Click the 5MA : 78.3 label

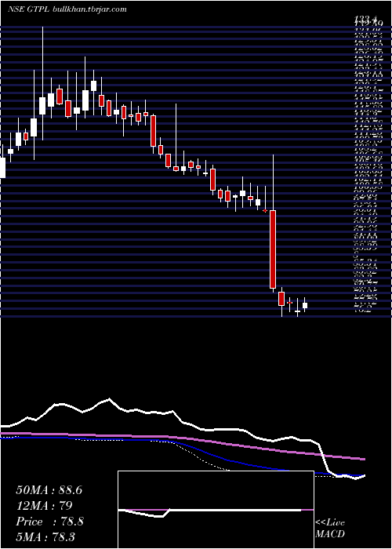coord(45,536)
